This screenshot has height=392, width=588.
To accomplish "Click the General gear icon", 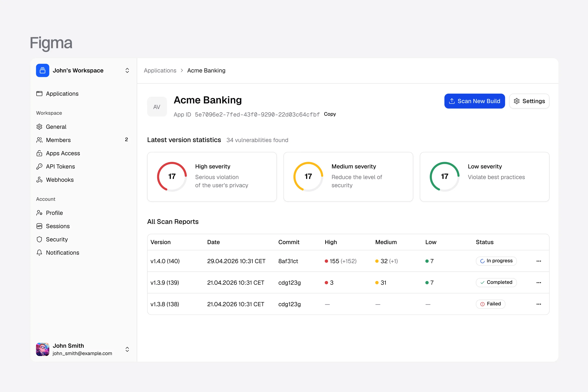I will tap(39, 127).
